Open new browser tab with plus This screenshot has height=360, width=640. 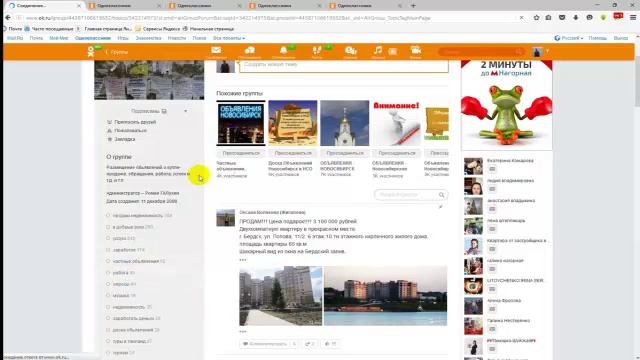(413, 6)
